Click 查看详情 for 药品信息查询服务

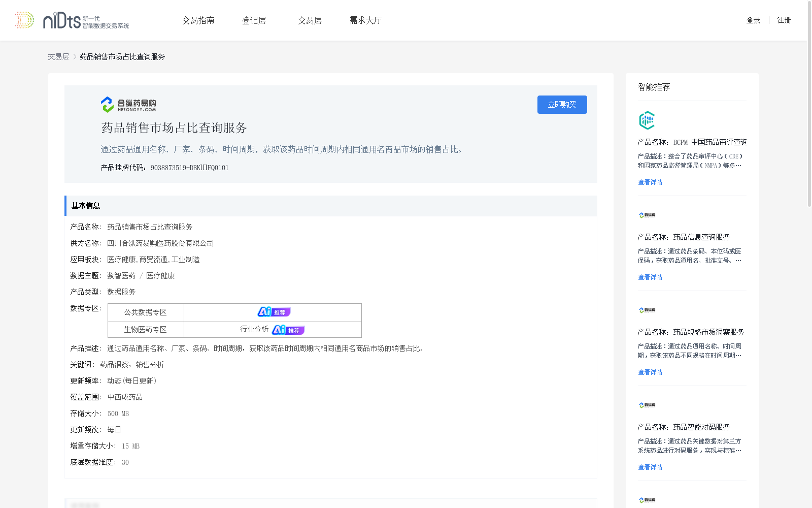(650, 277)
